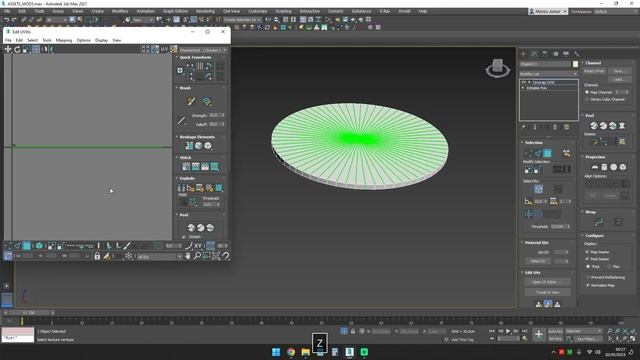Click the object color swatch beside name field

point(575,64)
